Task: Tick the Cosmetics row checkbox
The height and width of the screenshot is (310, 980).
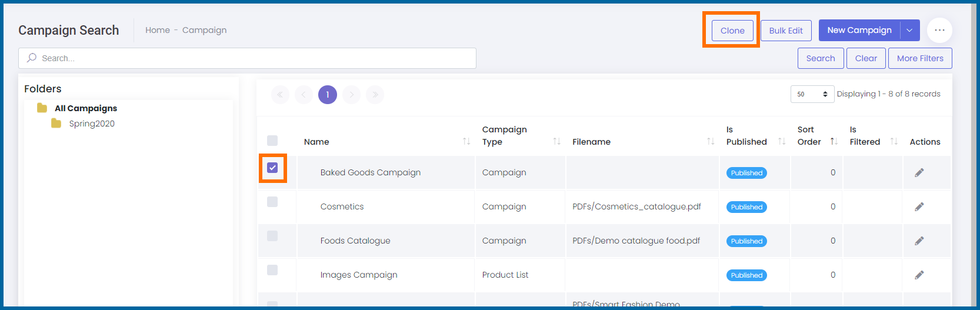Action: 272,202
